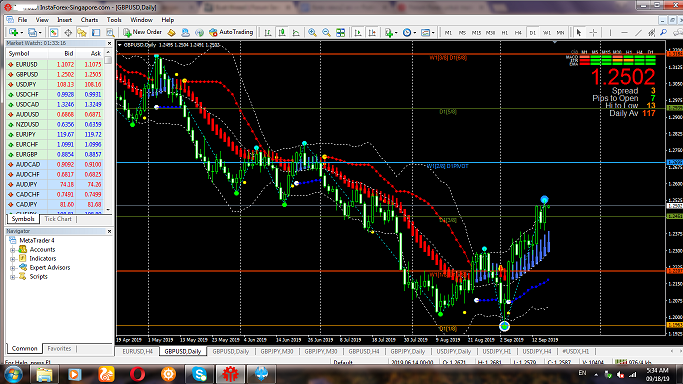
Task: Select the USDJPY,Daily chart tab
Action: (453, 351)
